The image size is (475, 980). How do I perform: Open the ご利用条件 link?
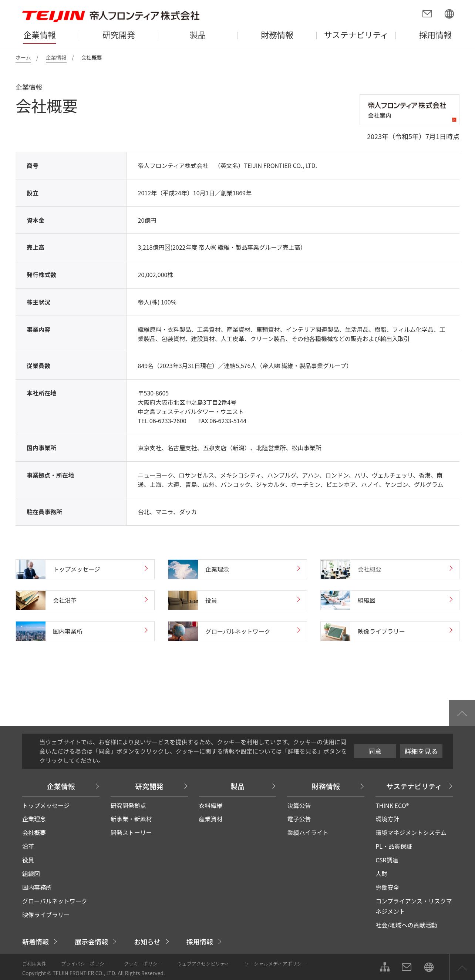coord(34,964)
